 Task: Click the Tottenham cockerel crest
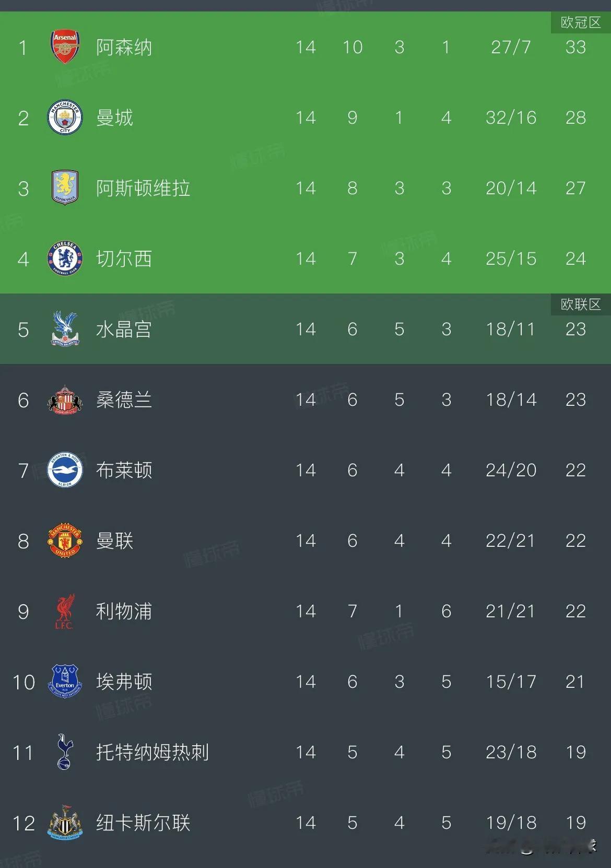tap(64, 753)
